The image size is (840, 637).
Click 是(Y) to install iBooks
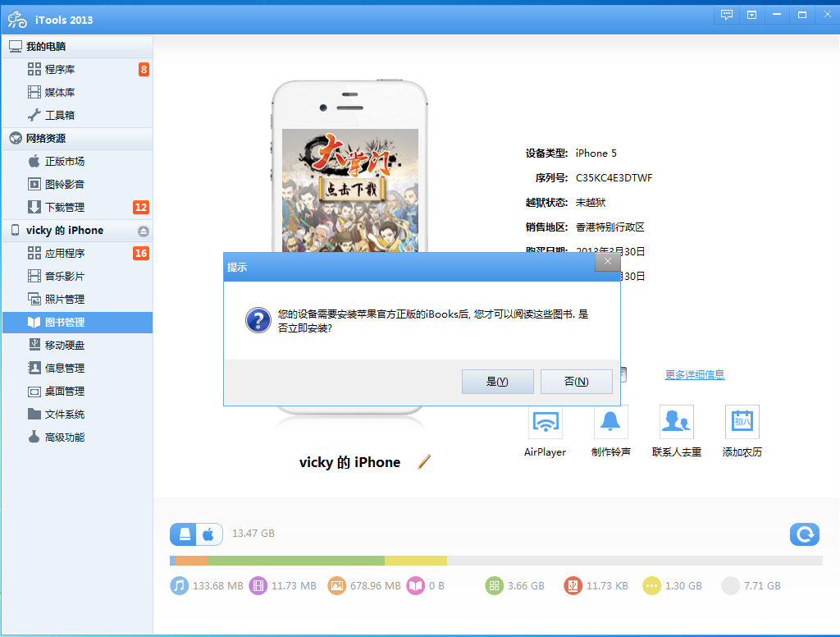click(x=498, y=381)
